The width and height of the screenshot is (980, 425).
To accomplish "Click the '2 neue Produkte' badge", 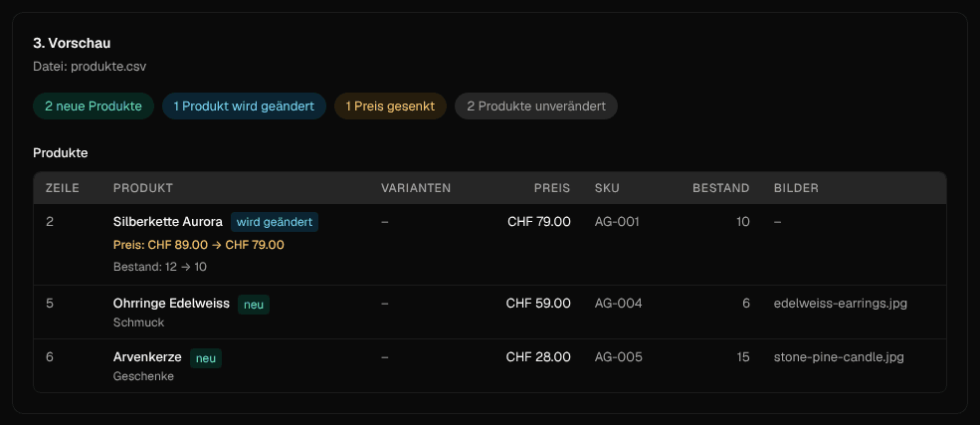I will pos(94,106).
